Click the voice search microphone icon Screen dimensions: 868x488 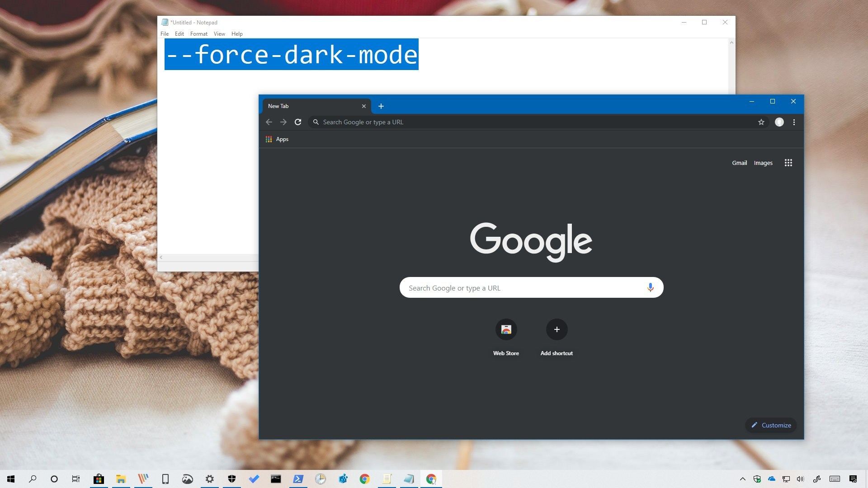tap(650, 288)
